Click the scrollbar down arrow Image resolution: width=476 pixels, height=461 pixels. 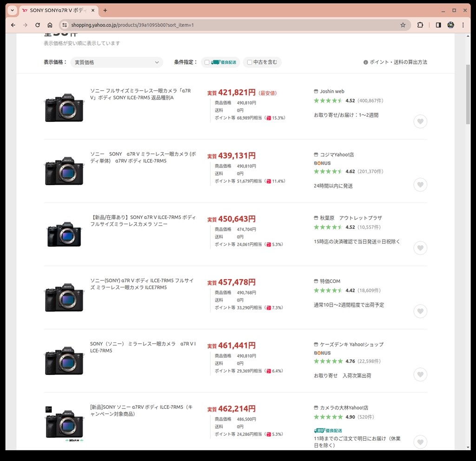(468, 448)
